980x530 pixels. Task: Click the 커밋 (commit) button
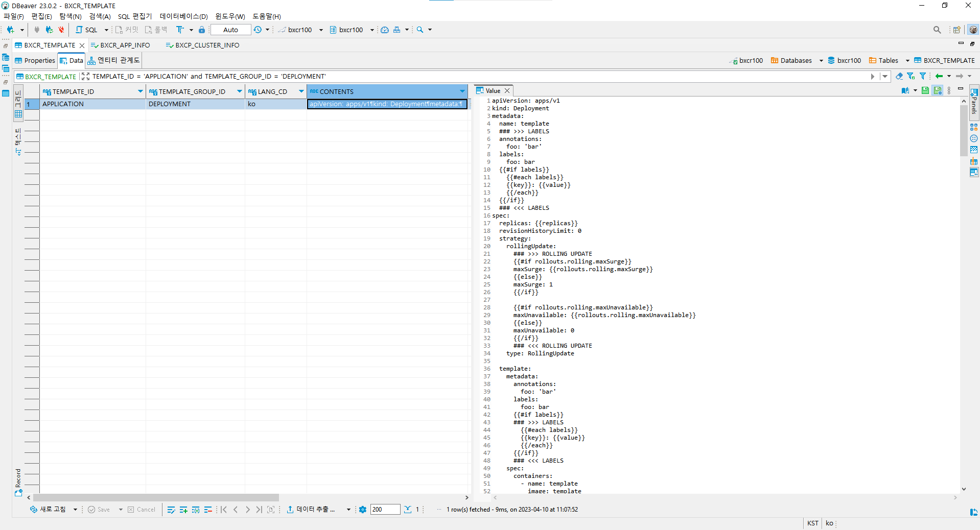point(127,30)
